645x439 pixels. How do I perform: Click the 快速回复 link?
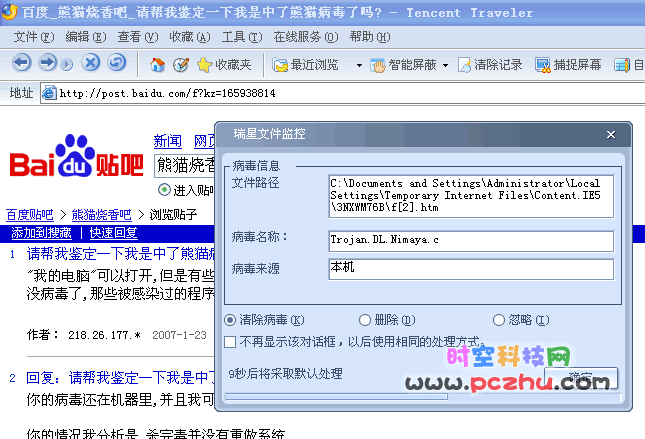click(113, 233)
